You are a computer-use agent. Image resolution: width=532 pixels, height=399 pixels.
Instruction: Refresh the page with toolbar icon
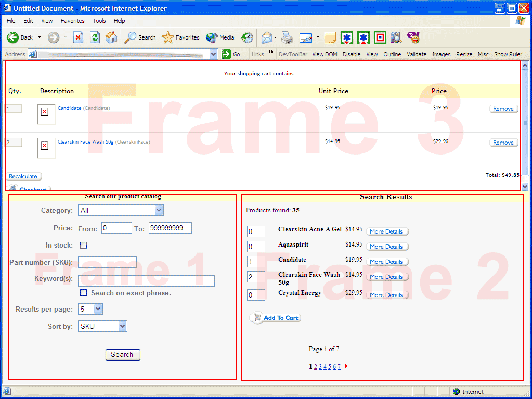[95, 37]
